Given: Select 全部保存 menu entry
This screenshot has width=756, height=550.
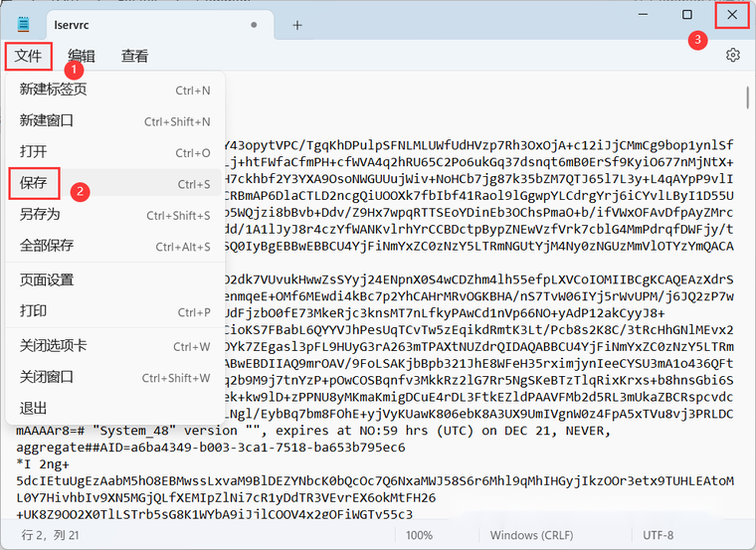Looking at the screenshot, I should 115,246.
